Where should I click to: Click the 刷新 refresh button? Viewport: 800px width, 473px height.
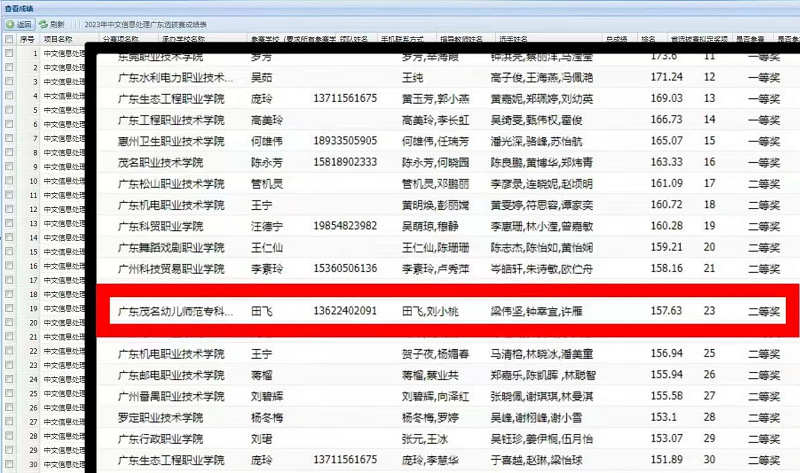pyautogui.click(x=52, y=24)
